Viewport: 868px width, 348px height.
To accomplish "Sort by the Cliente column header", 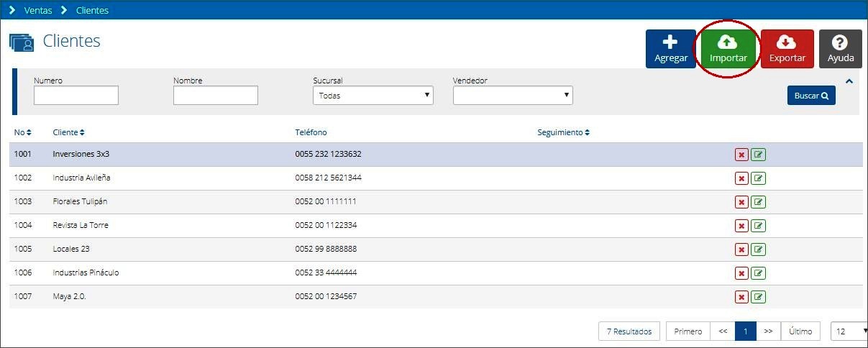I will coord(68,132).
